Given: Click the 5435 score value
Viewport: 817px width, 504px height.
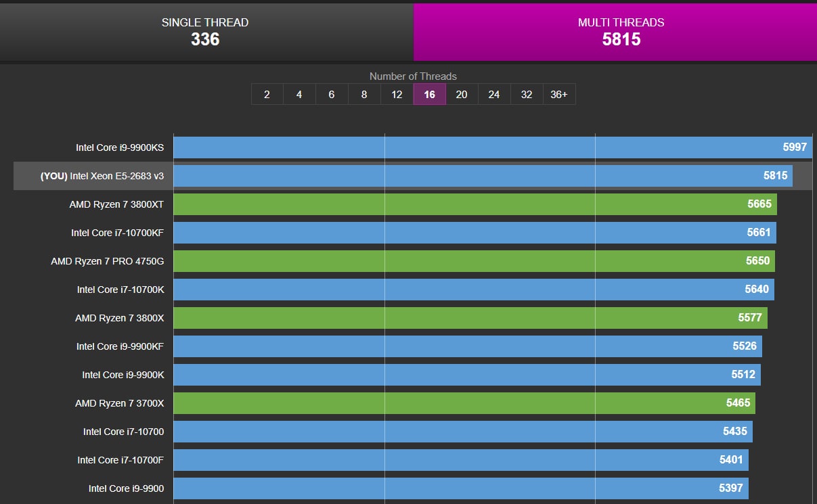Looking at the screenshot, I should coord(735,431).
